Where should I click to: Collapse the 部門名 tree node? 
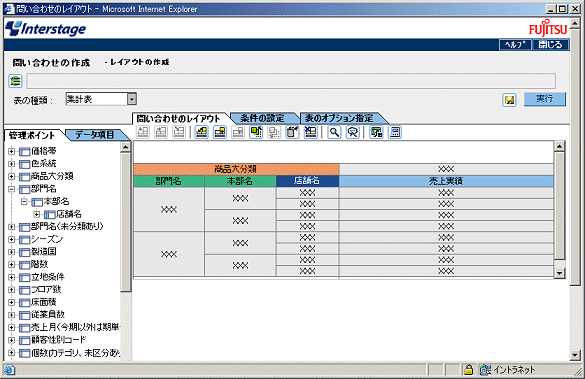coord(12,189)
